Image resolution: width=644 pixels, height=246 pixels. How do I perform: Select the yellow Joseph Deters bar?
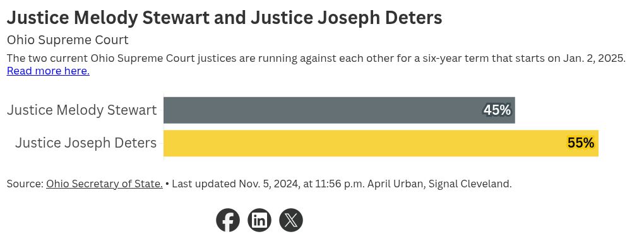pyautogui.click(x=381, y=143)
